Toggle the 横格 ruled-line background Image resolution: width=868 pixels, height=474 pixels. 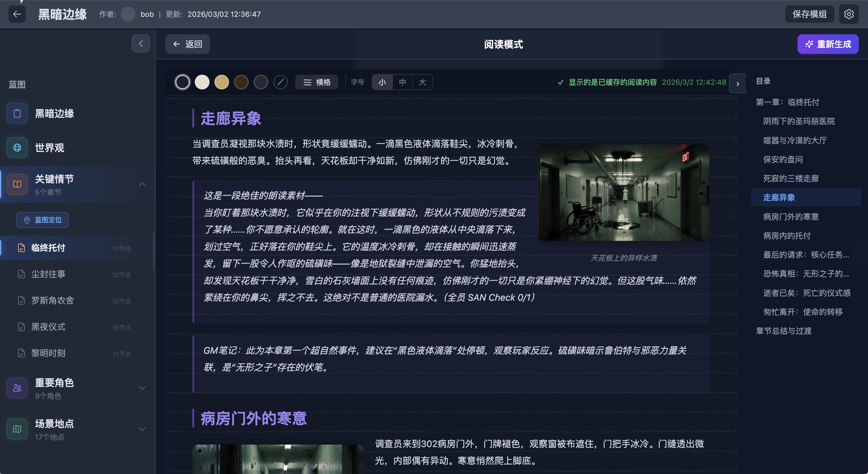[x=317, y=82]
